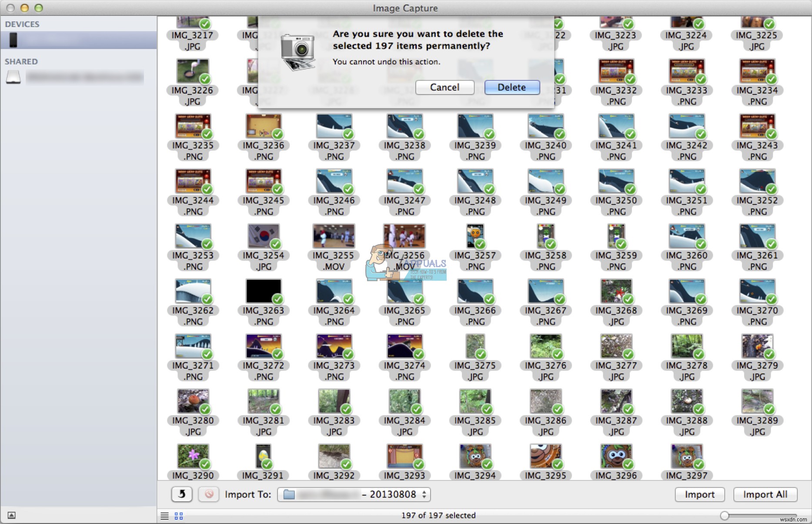The width and height of the screenshot is (812, 524).
Task: Open the IMG_3255.MOV video thumbnail
Action: click(x=333, y=235)
